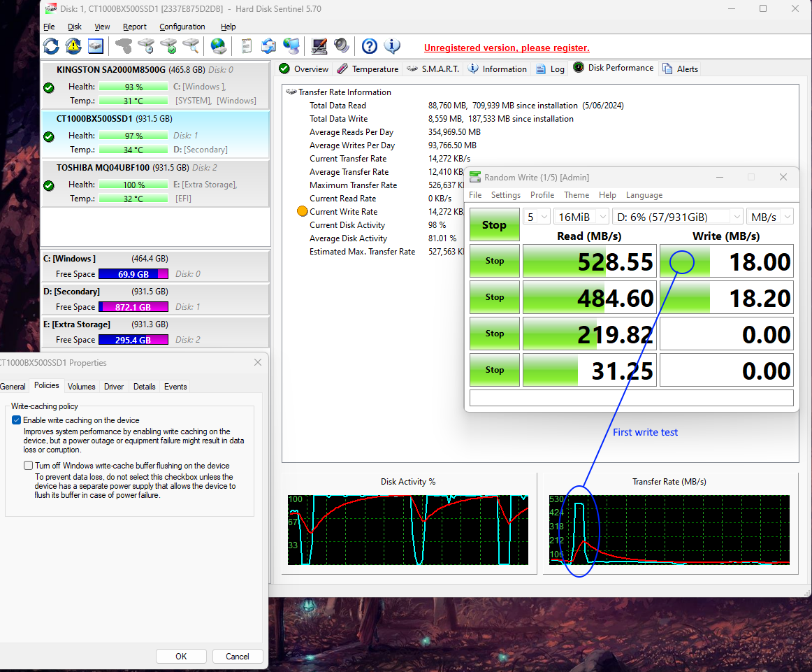Open the Details tab in Properties dialog
Viewport: 812px width, 672px height.
point(145,387)
